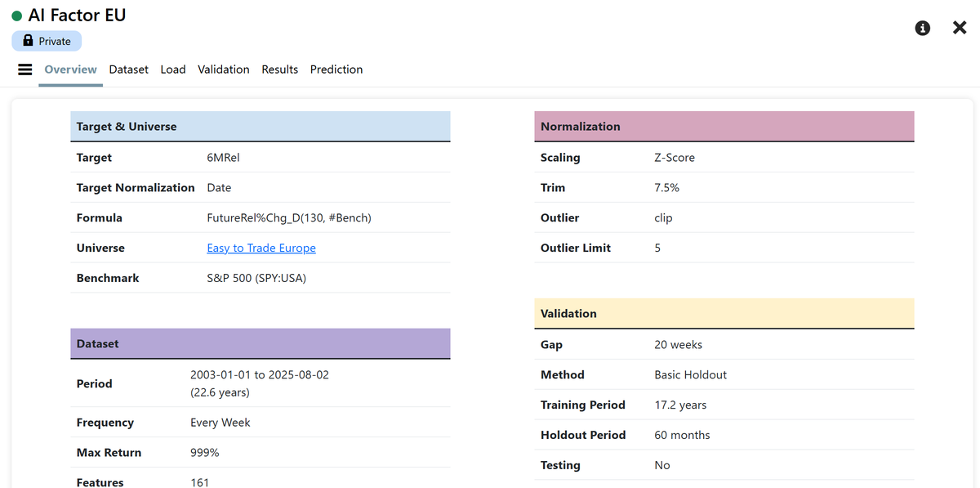This screenshot has width=980, height=488.
Task: Click the green status dot beside the title
Action: coord(17,16)
